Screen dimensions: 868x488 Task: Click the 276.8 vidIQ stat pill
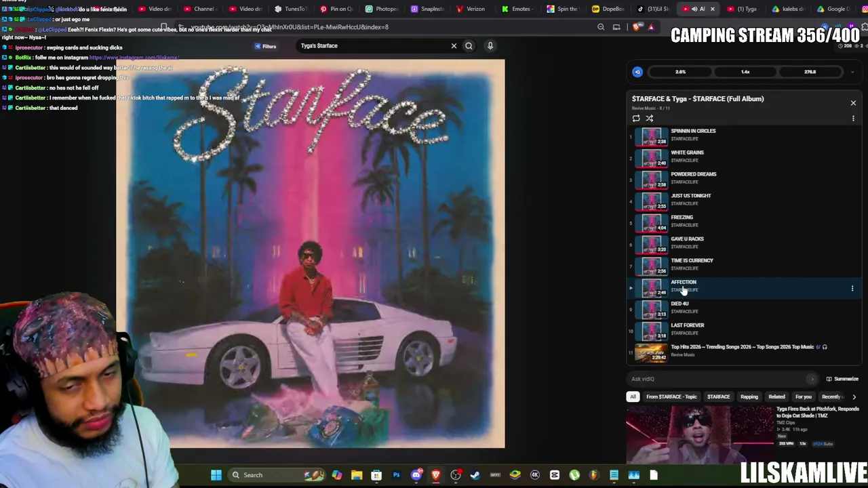(x=810, y=72)
